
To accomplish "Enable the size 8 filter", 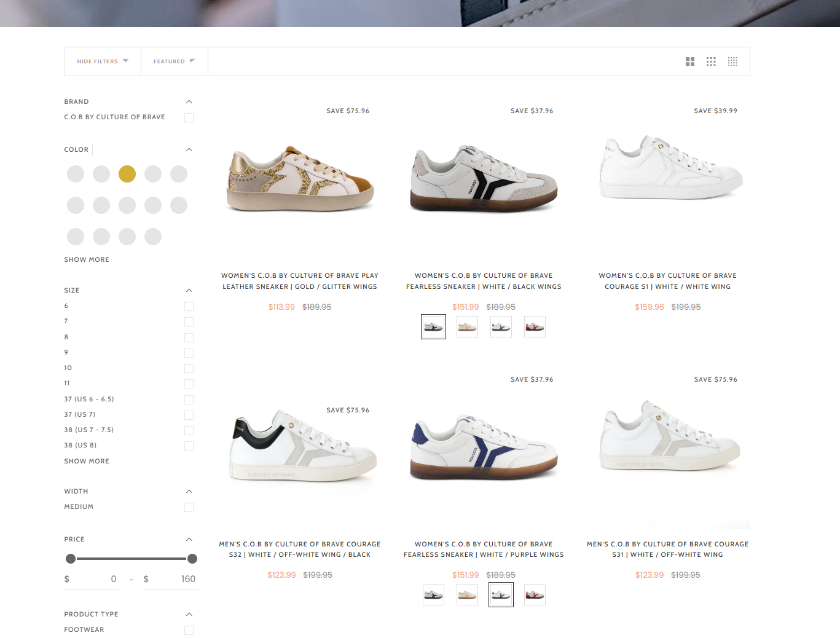I will click(x=189, y=338).
